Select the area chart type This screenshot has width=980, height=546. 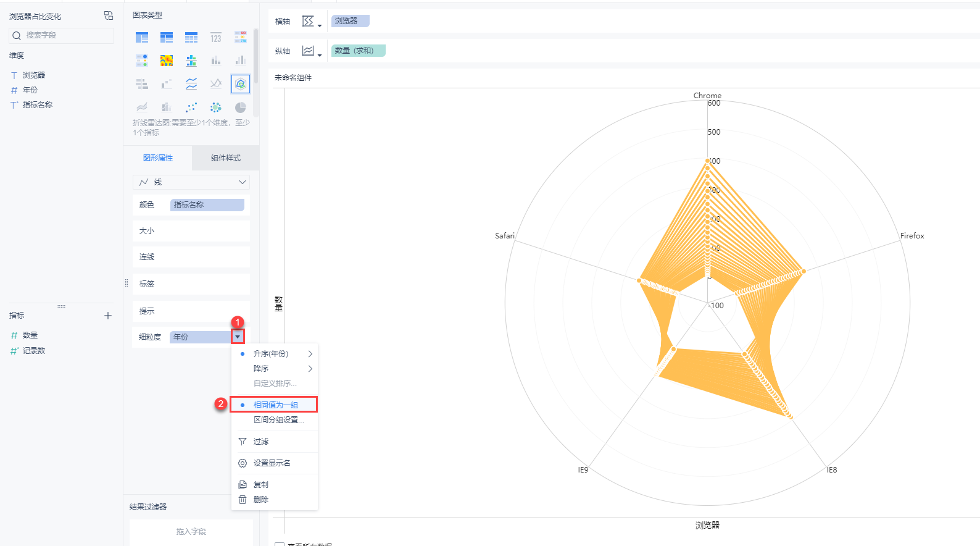(142, 107)
